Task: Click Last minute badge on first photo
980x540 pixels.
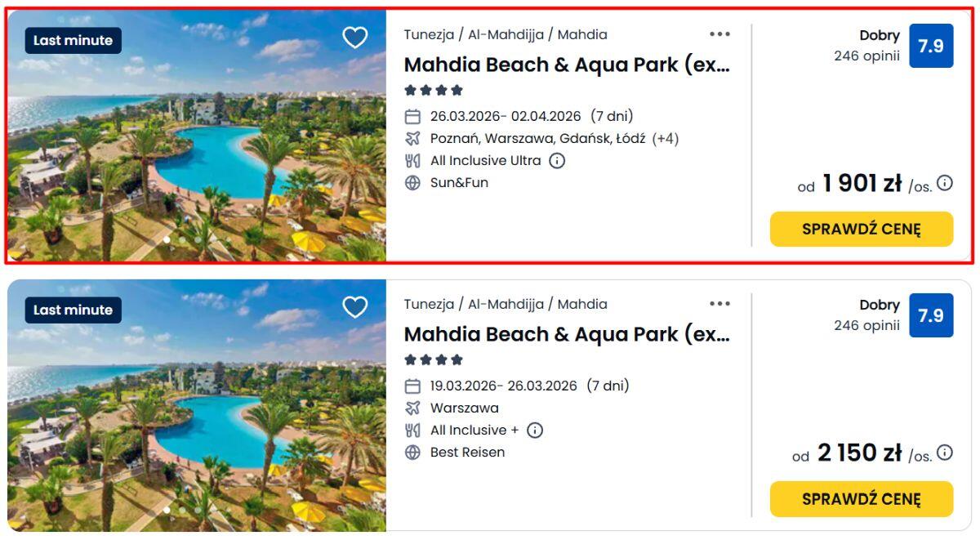Action: (73, 41)
